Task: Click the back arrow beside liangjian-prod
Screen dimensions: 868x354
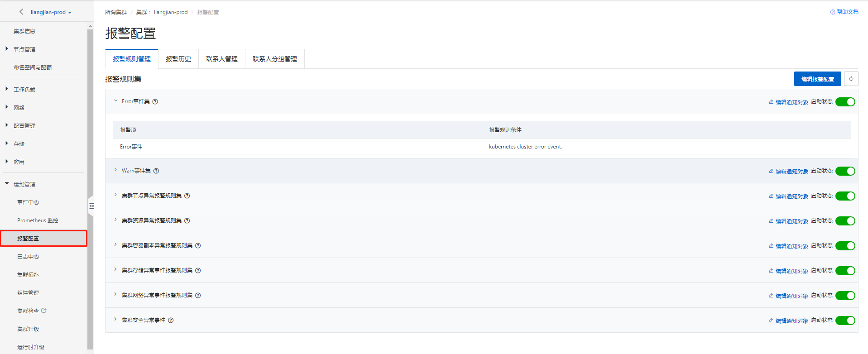Action: [21, 12]
